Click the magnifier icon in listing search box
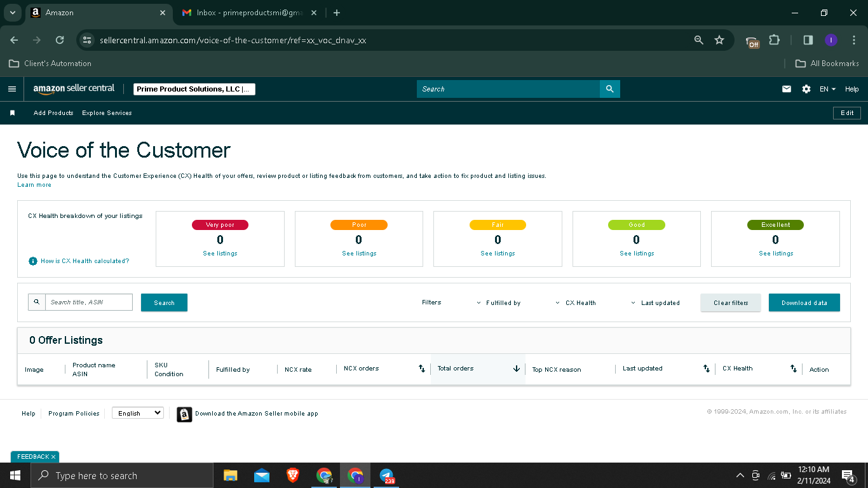Screen dimensions: 868x488 (x=37, y=302)
